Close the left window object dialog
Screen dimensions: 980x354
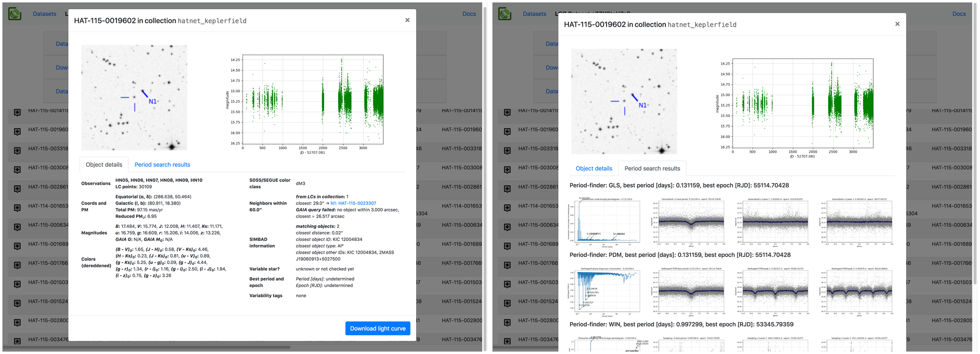(408, 20)
